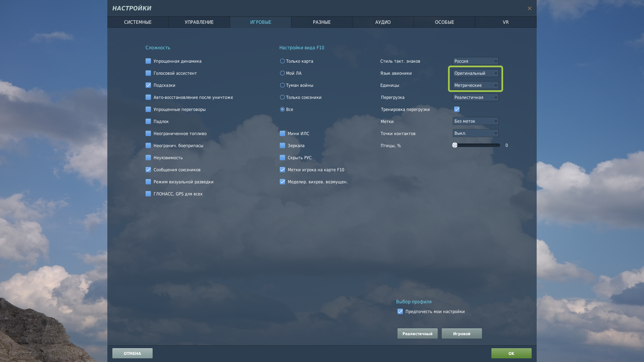
Task: Click the Птицы percentage slider handle
Action: click(x=455, y=145)
